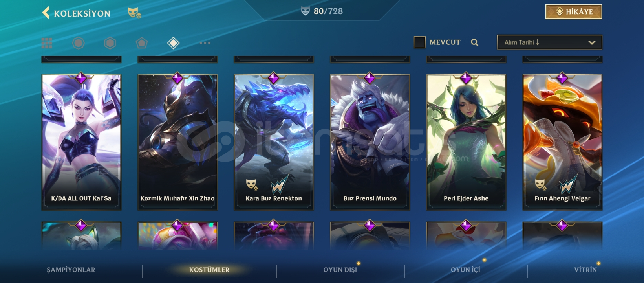The image size is (644, 283).
Task: Select the Fırın Ahengi Veigar skin
Action: 562,142
